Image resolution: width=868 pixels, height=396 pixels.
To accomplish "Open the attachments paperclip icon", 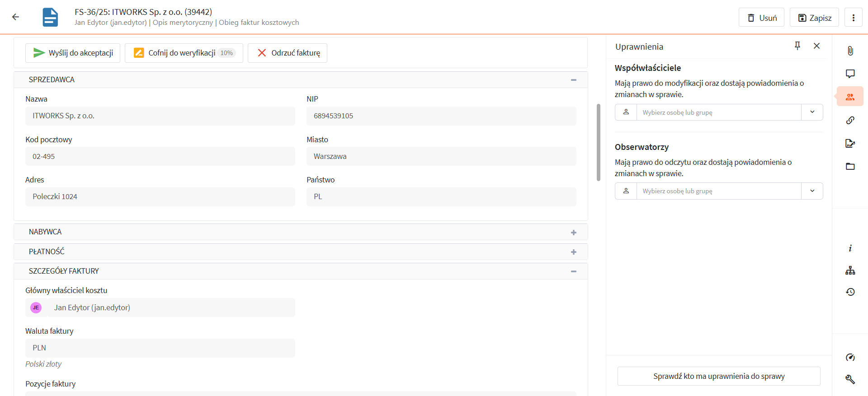I will 850,51.
